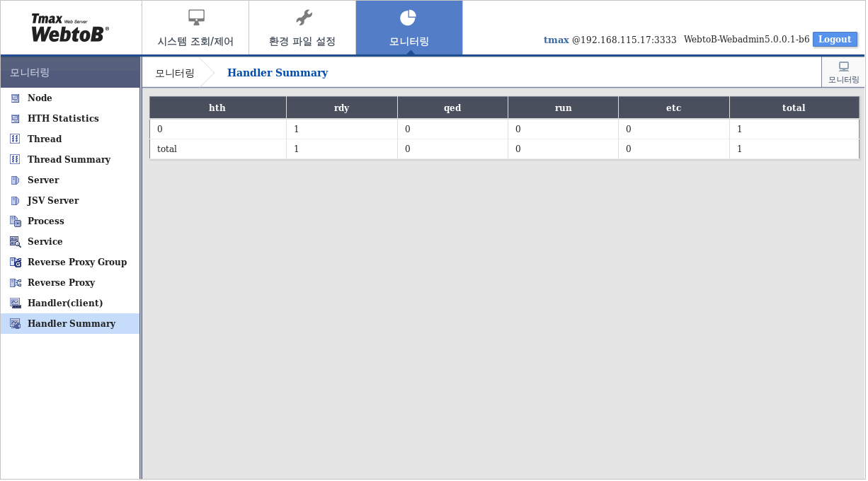Click total column value in hth 0 row
Viewport: 868px width, 481px height.
point(794,129)
